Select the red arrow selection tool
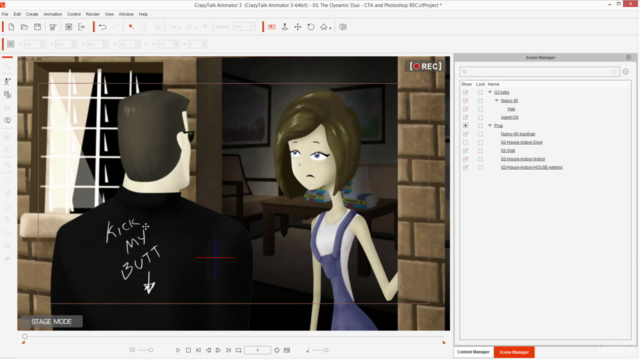The height and width of the screenshot is (360, 640). [x=131, y=27]
